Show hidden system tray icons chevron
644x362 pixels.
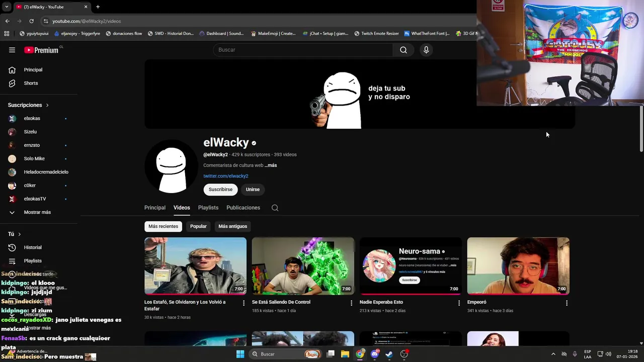pyautogui.click(x=553, y=354)
